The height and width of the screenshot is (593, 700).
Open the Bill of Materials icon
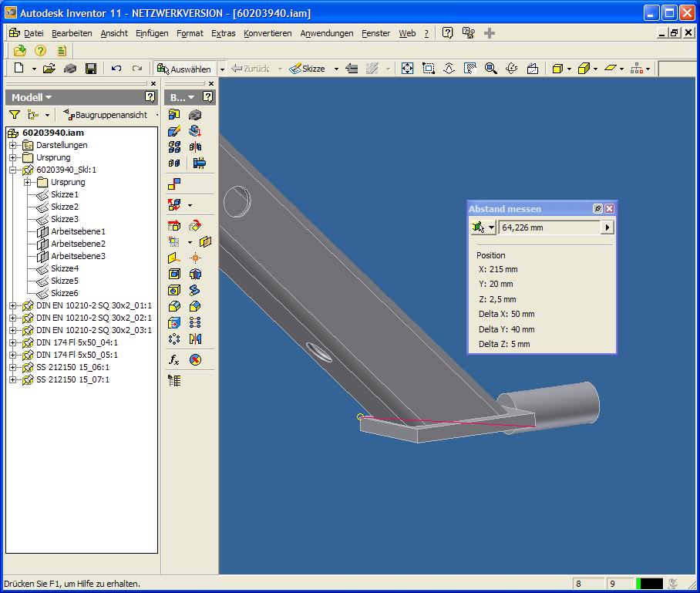[x=174, y=380]
